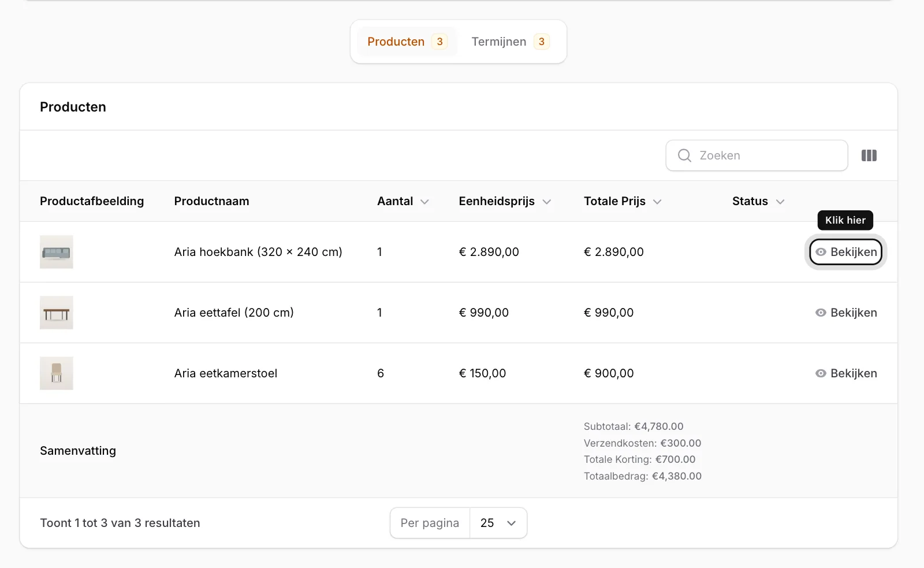Click the quantity 6 in the eetkamerstoel row
924x568 pixels.
pyautogui.click(x=381, y=373)
